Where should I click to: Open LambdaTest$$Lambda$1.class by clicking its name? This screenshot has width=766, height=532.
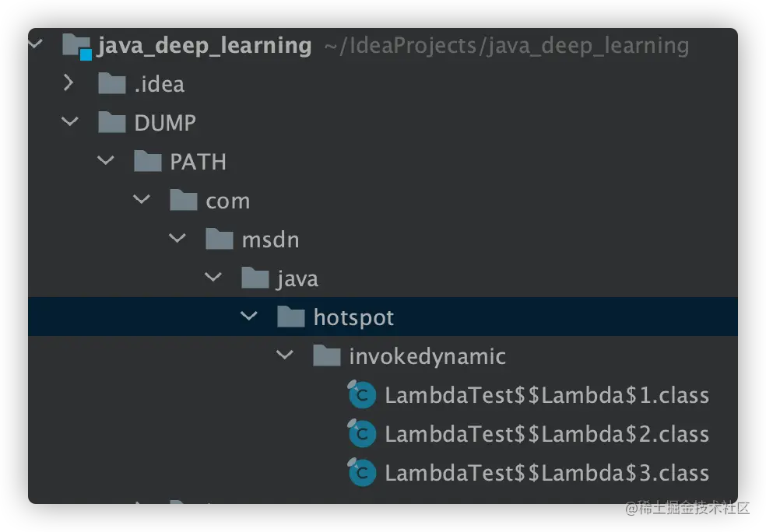tap(545, 394)
